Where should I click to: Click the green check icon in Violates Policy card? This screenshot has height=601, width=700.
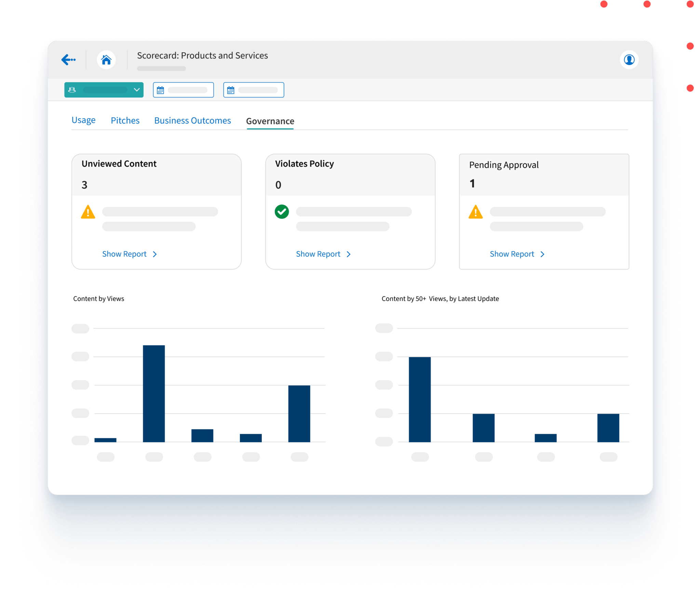pyautogui.click(x=282, y=212)
